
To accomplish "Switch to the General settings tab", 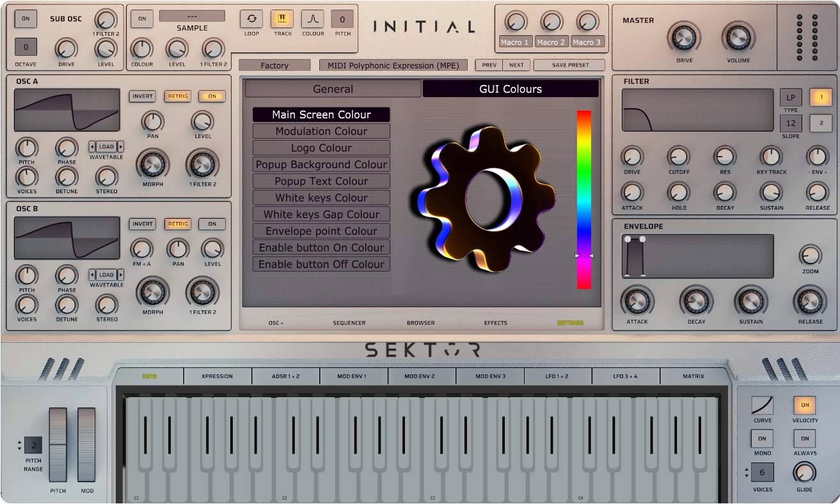I will (333, 89).
